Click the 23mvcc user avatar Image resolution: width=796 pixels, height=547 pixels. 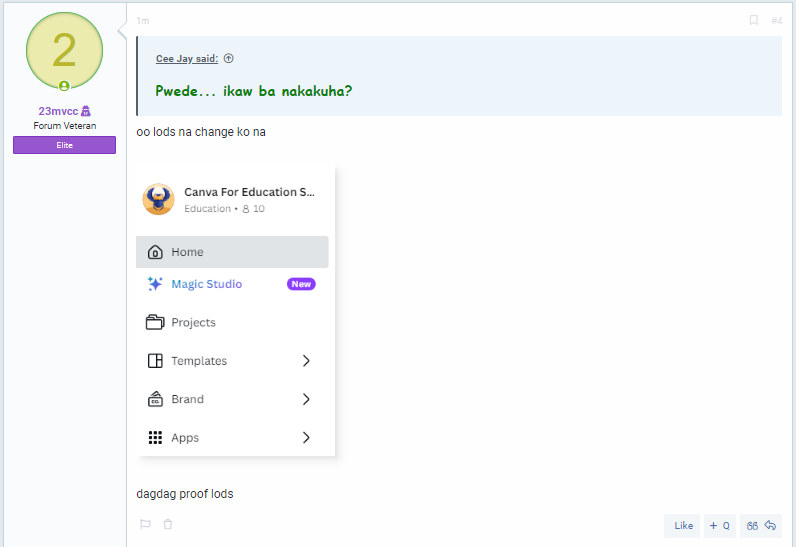tap(64, 51)
